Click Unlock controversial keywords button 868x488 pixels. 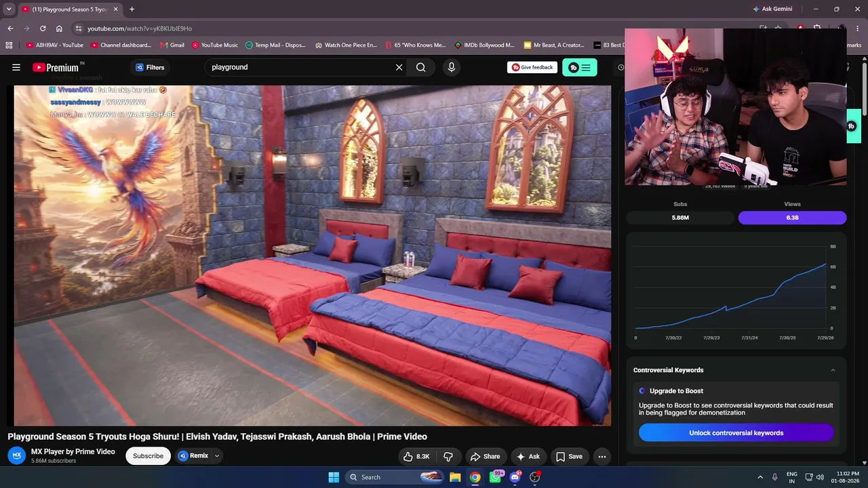[736, 433]
